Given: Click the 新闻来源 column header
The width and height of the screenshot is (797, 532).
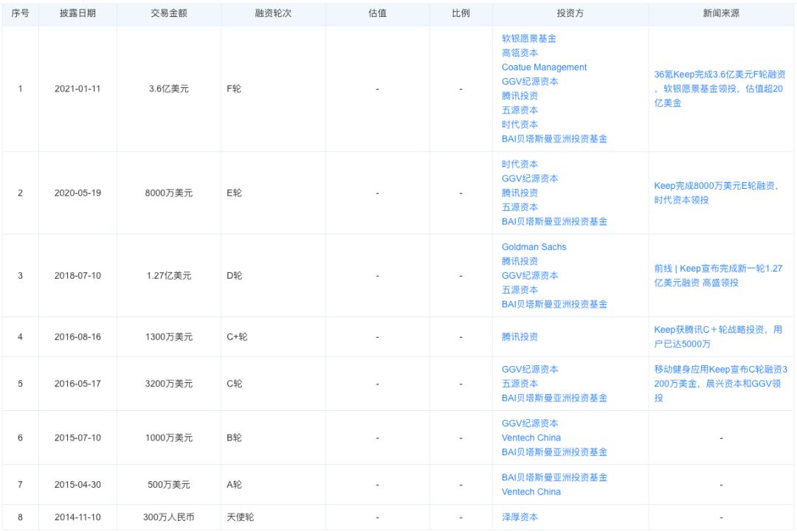Looking at the screenshot, I should pos(721,13).
